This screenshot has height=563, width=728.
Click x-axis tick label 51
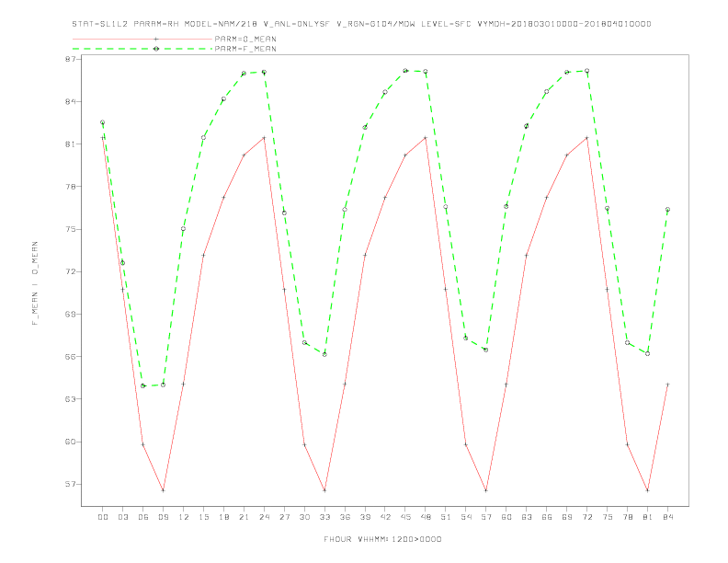pyautogui.click(x=446, y=517)
